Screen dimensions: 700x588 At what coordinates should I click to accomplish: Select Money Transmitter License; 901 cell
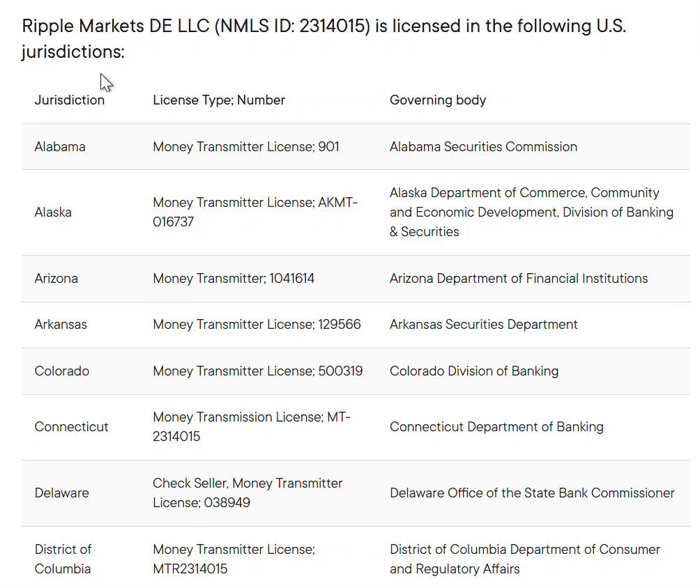[x=246, y=147]
